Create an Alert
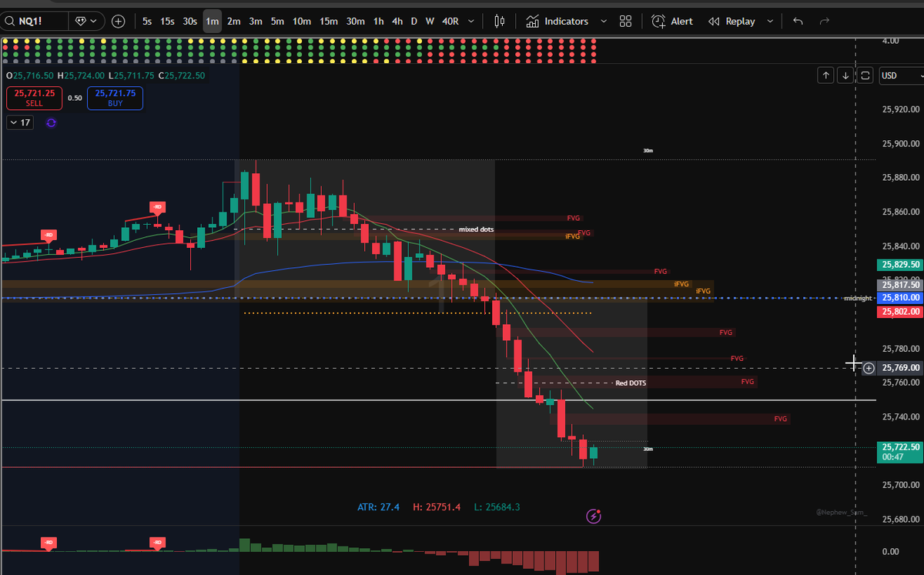Screen dimensions: 924x575 tap(672, 22)
